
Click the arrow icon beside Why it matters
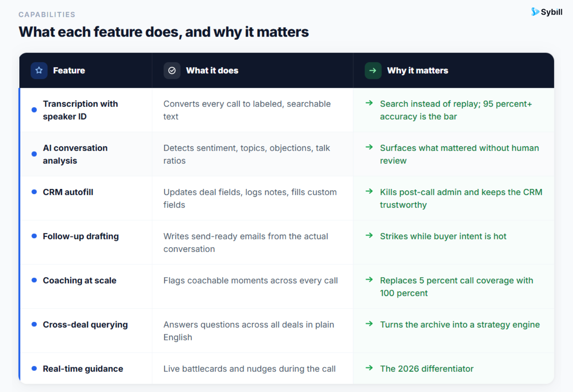pos(373,70)
